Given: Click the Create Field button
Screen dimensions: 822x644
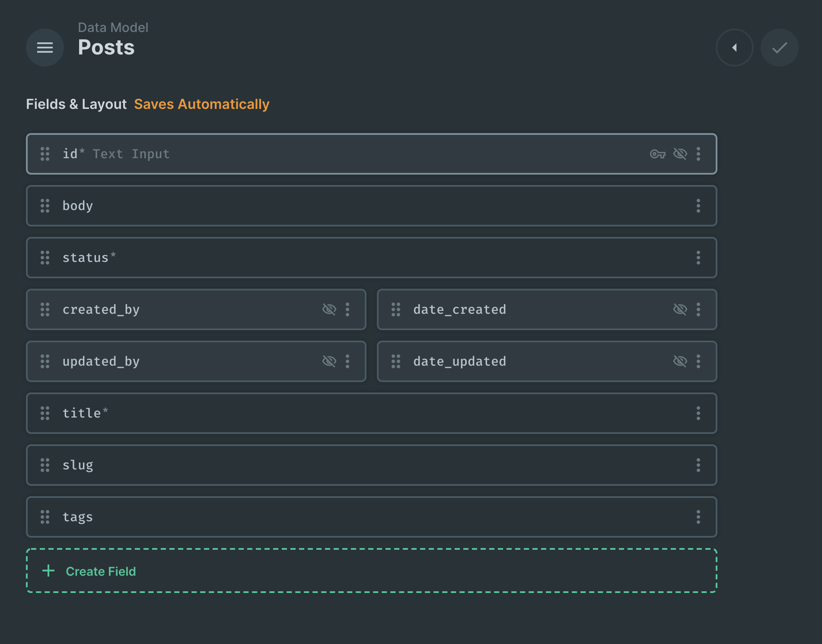Looking at the screenshot, I should point(372,571).
